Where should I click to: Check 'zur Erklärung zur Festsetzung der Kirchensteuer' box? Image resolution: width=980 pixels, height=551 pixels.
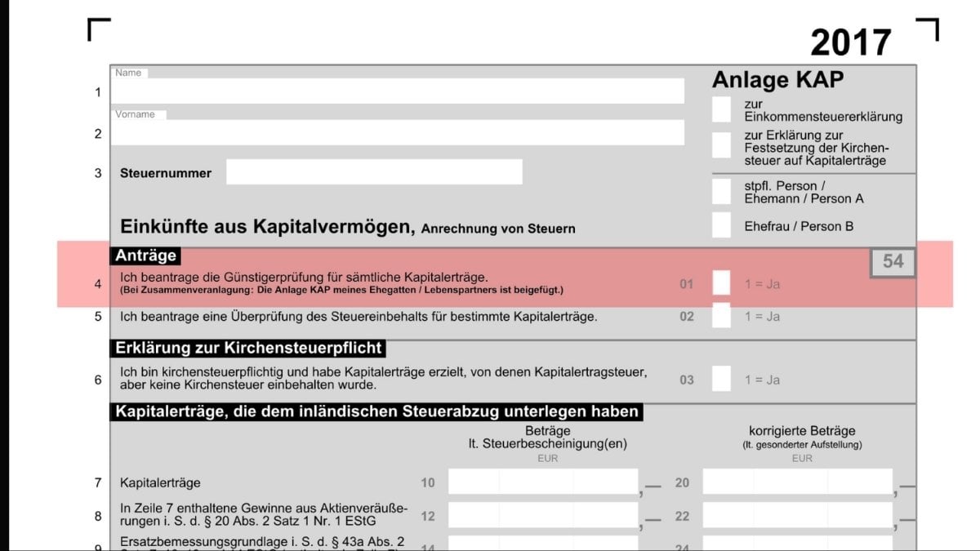(721, 145)
